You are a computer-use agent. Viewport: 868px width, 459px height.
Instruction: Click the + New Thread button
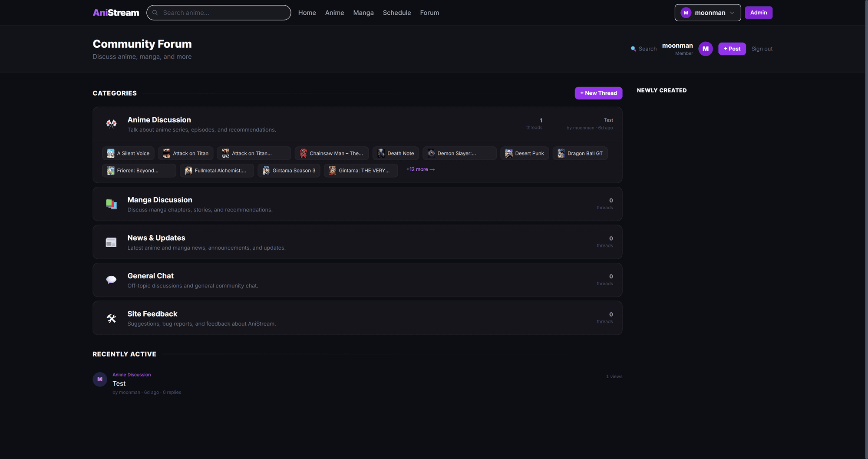pos(598,93)
